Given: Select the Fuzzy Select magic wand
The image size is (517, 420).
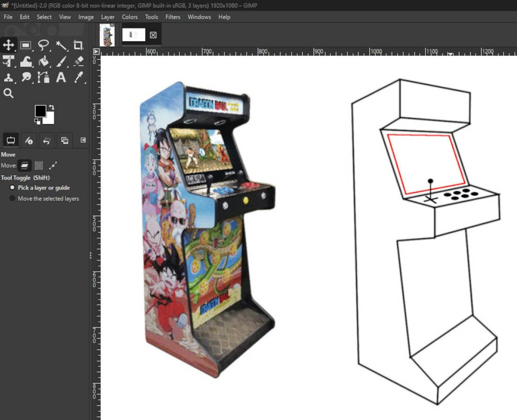Looking at the screenshot, I should pyautogui.click(x=61, y=45).
